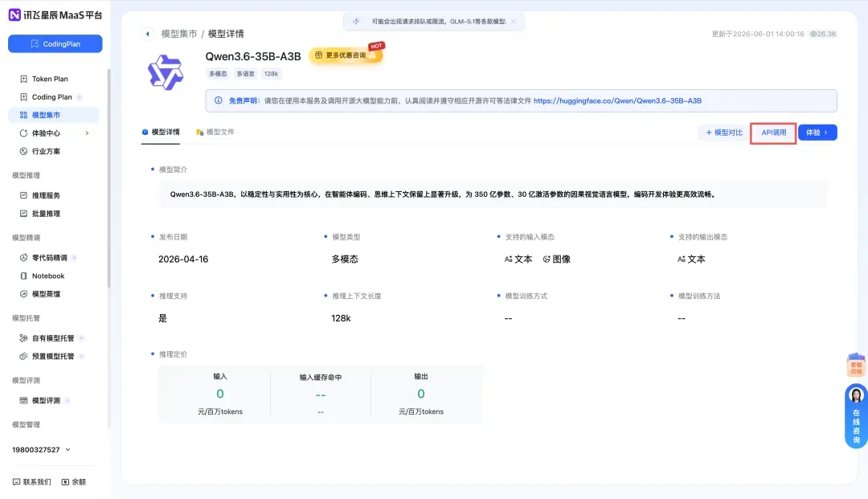
Task: Open 预置模型托管 sidebar item
Action: coord(47,356)
